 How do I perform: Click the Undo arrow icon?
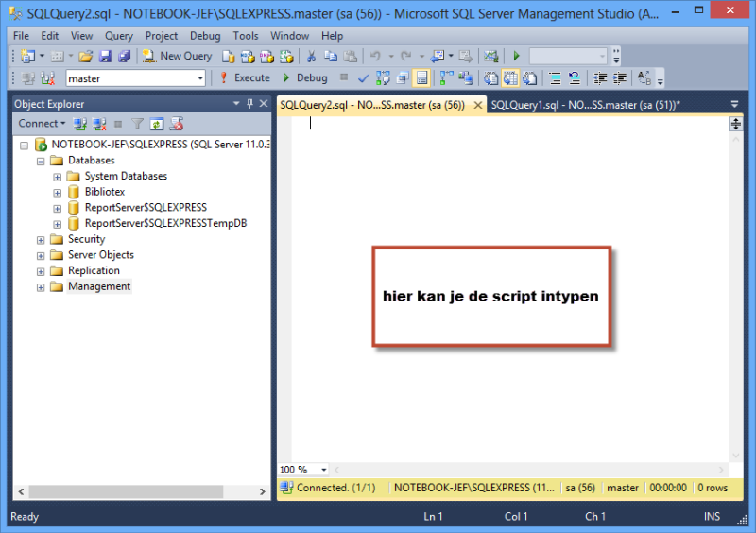click(x=375, y=57)
